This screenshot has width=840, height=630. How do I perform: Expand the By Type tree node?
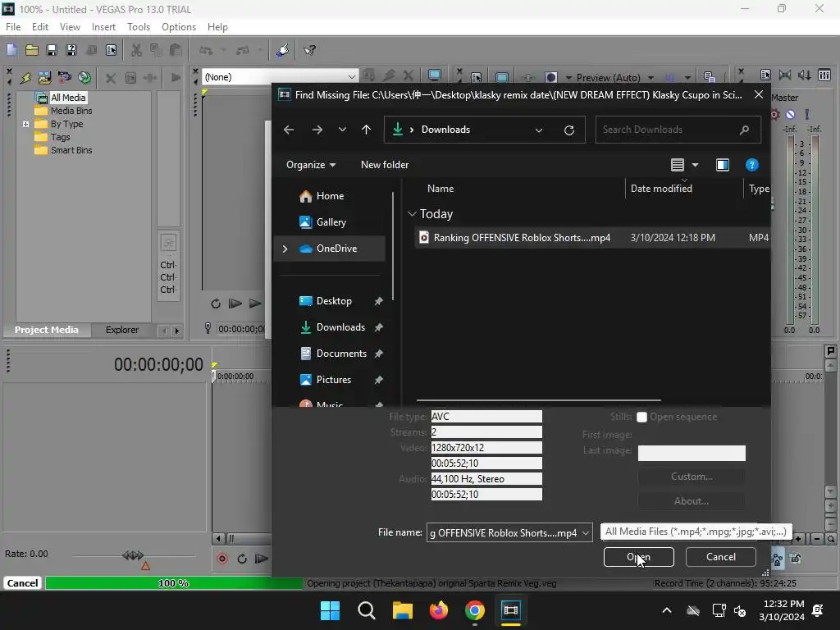coord(25,124)
